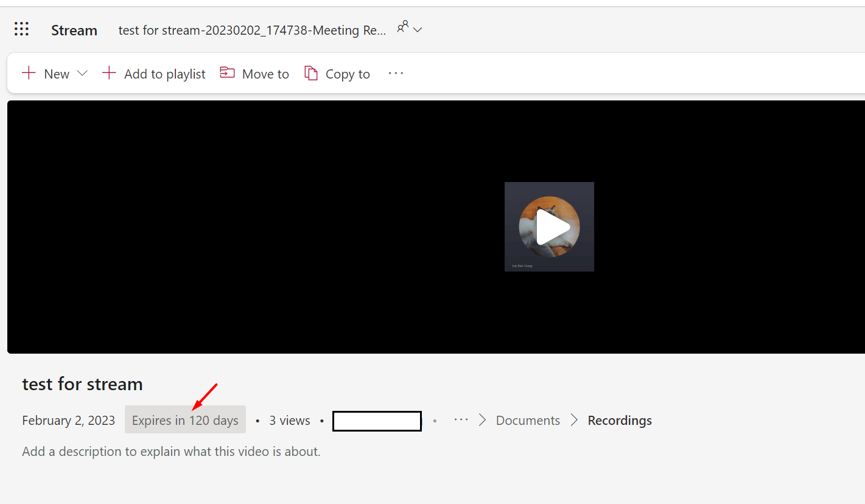The width and height of the screenshot is (865, 504).
Task: Open the Recordings breadcrumb link
Action: coord(620,421)
